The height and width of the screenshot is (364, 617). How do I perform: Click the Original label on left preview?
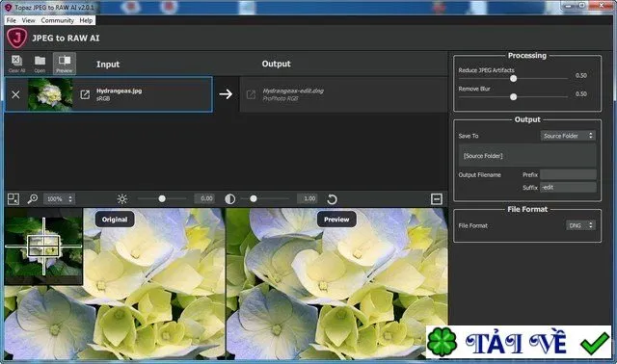115,220
